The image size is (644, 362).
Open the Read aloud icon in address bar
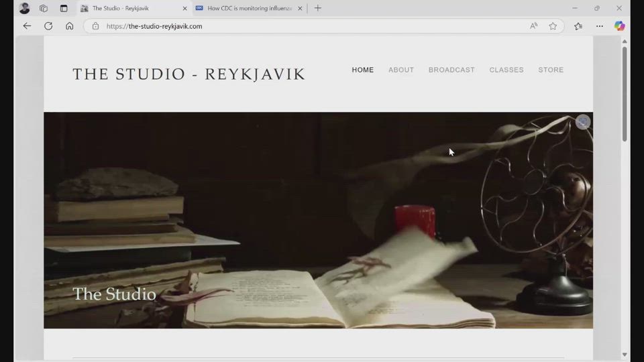click(x=533, y=26)
